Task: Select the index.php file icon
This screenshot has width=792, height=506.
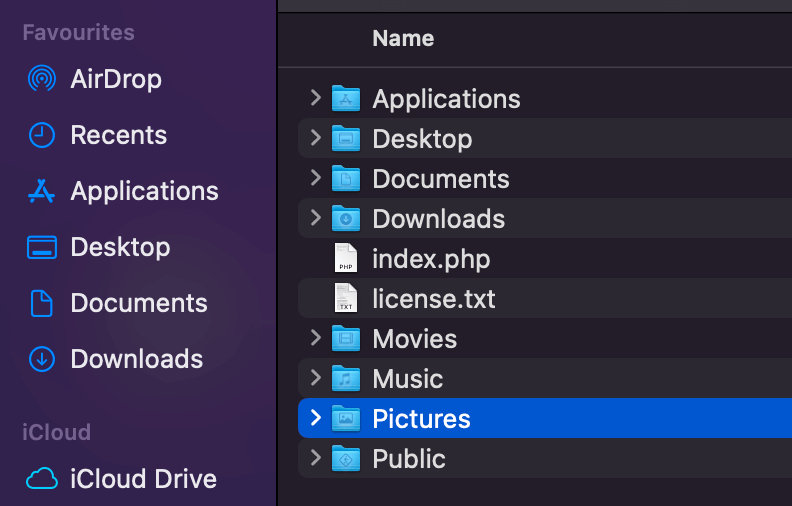Action: pyautogui.click(x=346, y=258)
